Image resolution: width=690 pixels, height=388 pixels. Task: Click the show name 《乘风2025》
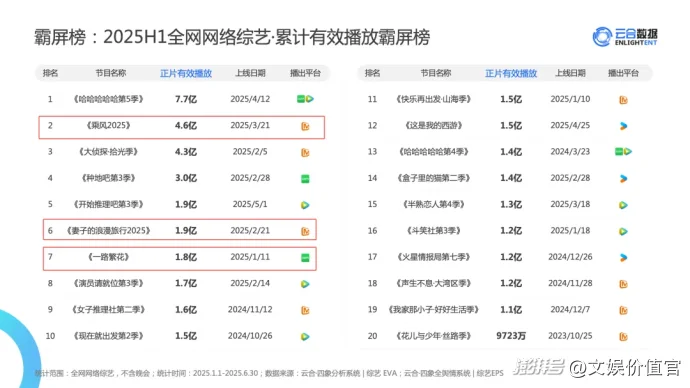click(108, 125)
